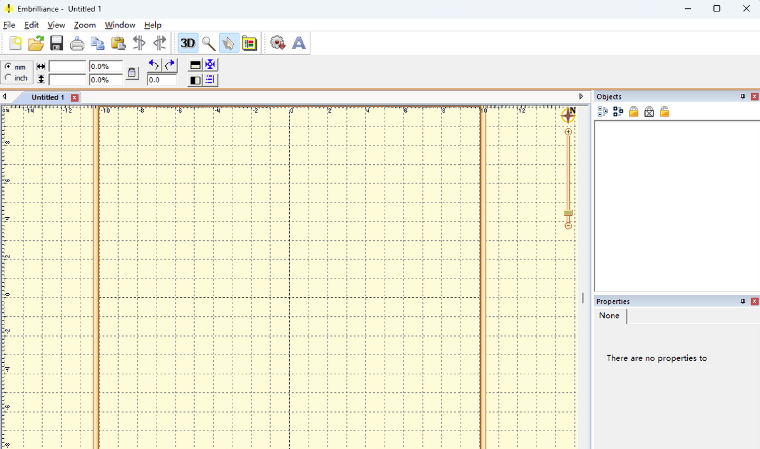Expand all in Objects panel
This screenshot has width=760, height=449.
[x=618, y=112]
